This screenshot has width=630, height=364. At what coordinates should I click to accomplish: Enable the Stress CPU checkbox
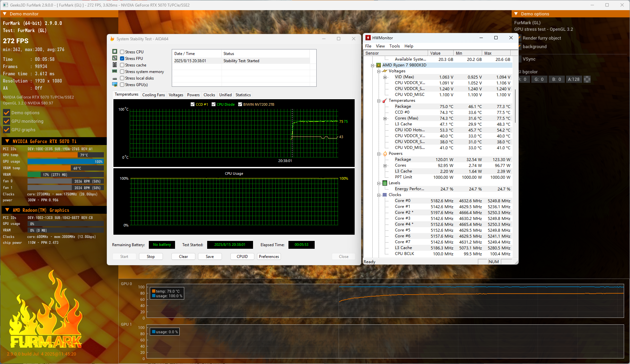(122, 52)
